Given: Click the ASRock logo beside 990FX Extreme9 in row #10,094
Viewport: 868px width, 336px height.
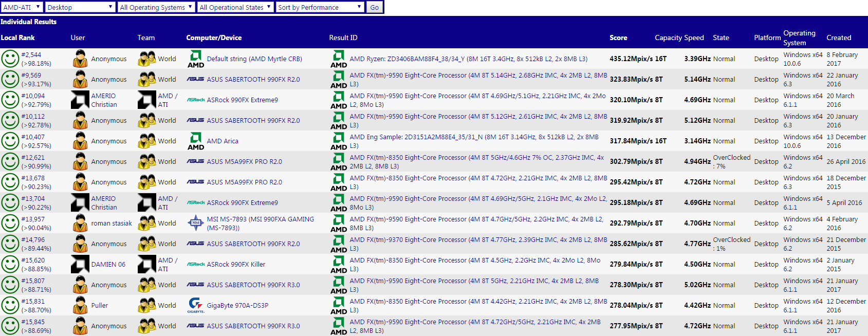Looking at the screenshot, I should pos(196,100).
